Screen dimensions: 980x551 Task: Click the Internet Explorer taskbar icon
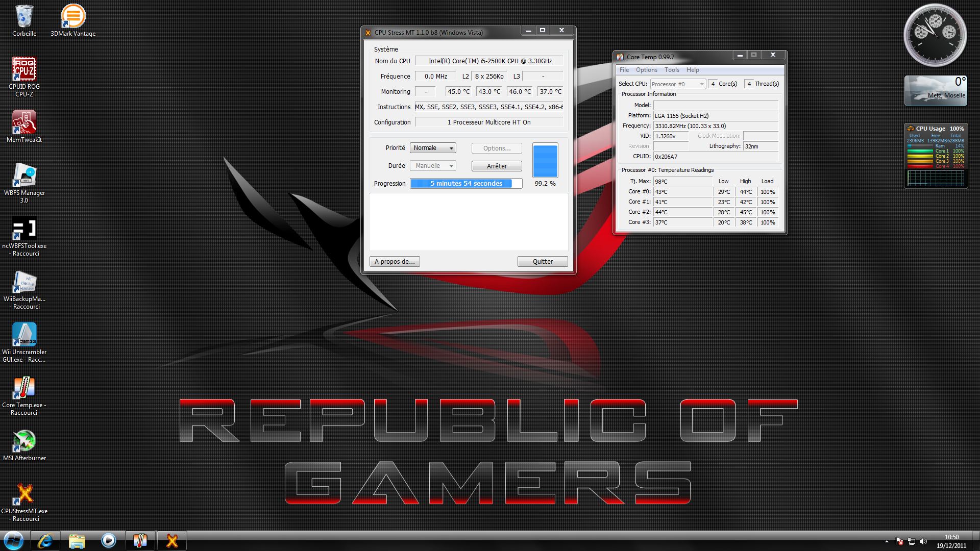[x=45, y=541]
